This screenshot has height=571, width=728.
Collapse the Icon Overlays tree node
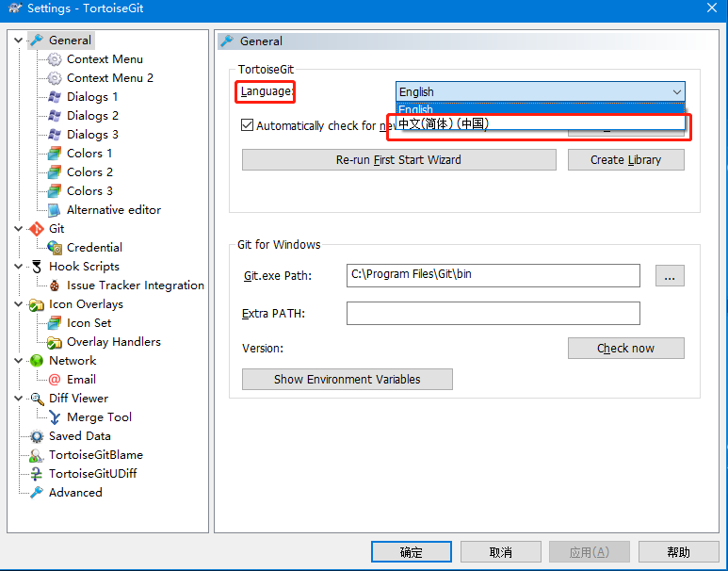click(18, 304)
